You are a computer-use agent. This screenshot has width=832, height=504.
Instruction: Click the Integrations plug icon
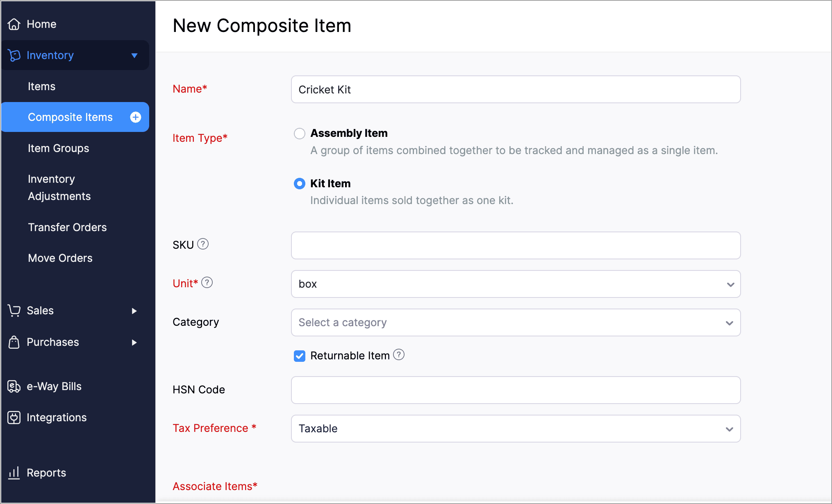(x=14, y=418)
